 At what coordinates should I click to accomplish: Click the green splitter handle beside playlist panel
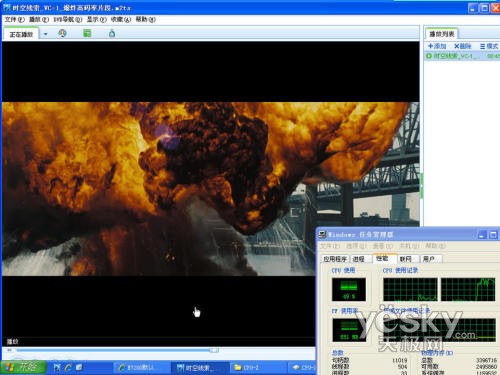(x=421, y=186)
